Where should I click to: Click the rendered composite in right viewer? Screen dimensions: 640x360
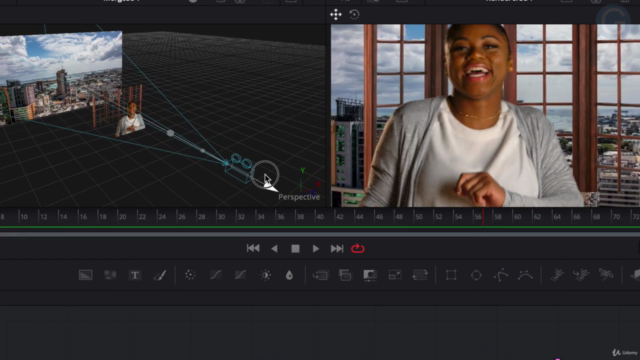[485, 116]
